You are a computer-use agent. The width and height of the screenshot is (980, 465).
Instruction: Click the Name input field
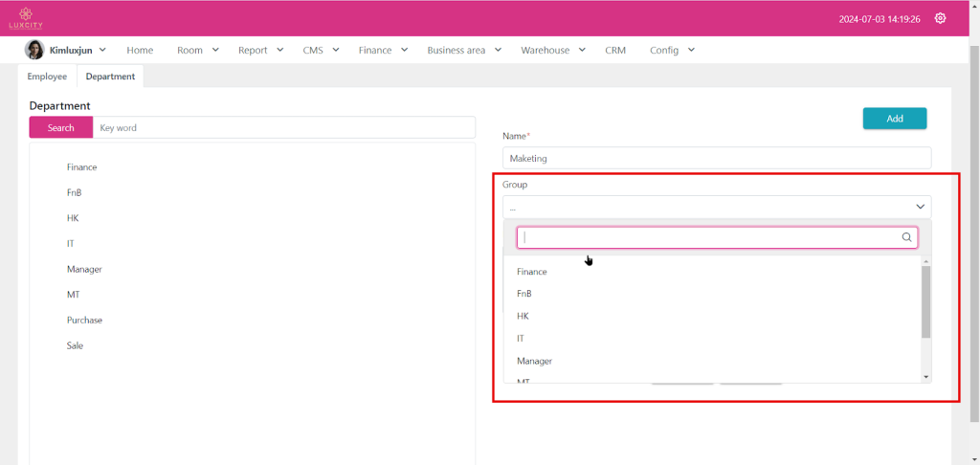pyautogui.click(x=716, y=159)
